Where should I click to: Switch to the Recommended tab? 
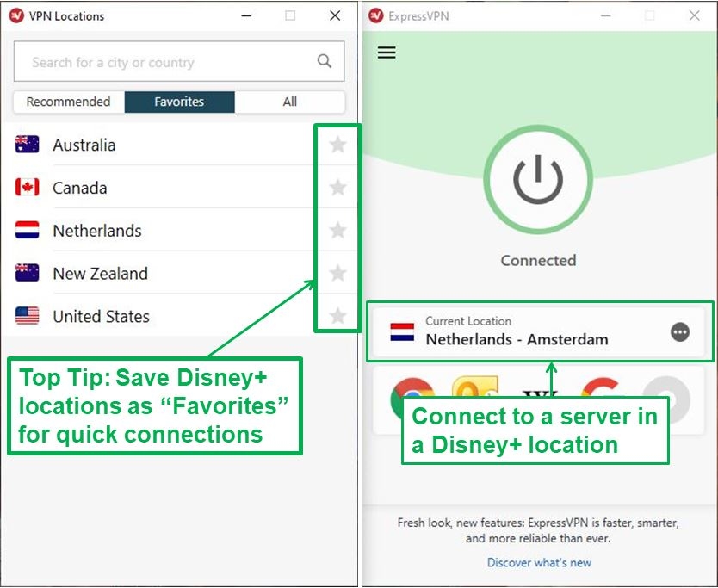[69, 102]
